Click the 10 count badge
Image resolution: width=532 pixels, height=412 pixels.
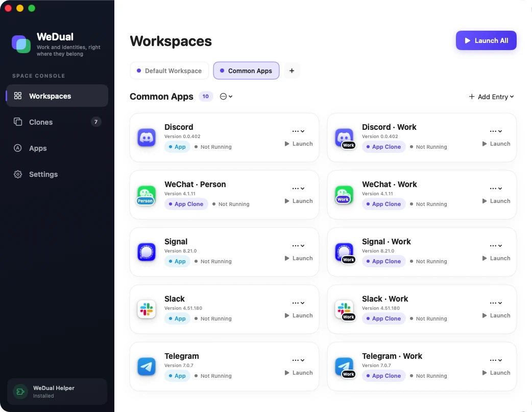click(x=206, y=97)
